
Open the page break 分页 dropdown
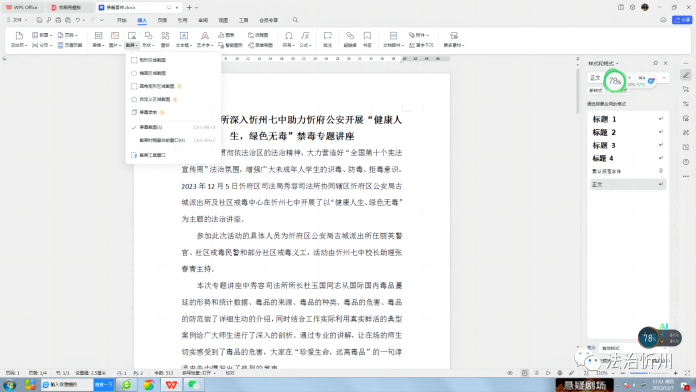(x=42, y=45)
